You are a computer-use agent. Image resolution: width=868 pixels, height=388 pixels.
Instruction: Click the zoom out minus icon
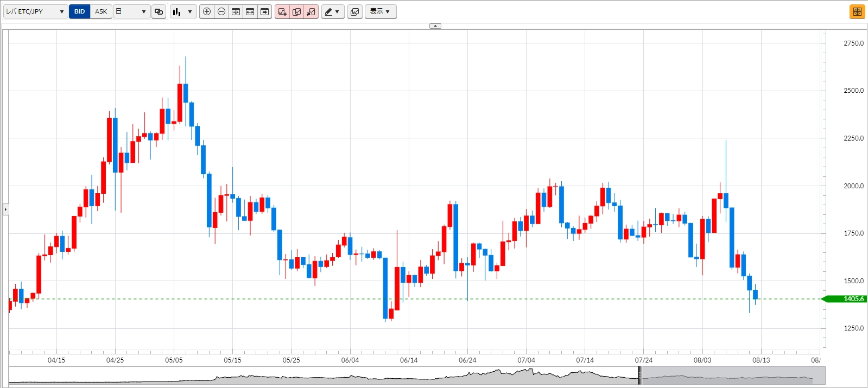(x=221, y=11)
